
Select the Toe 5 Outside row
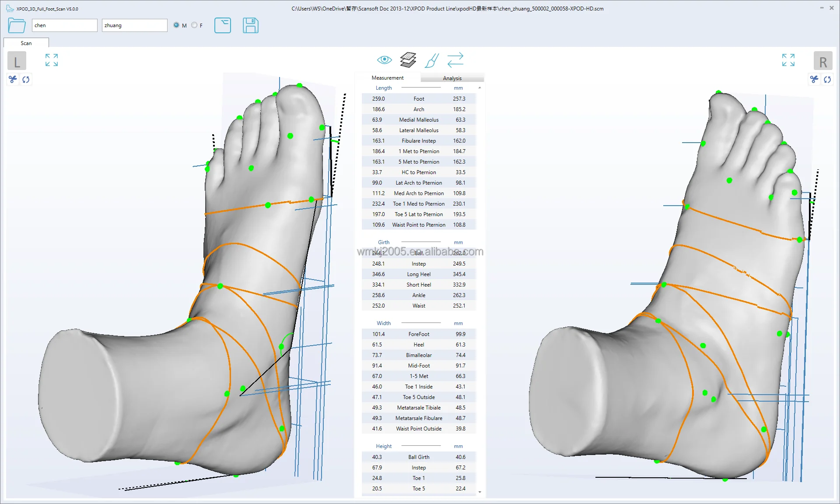[419, 397]
